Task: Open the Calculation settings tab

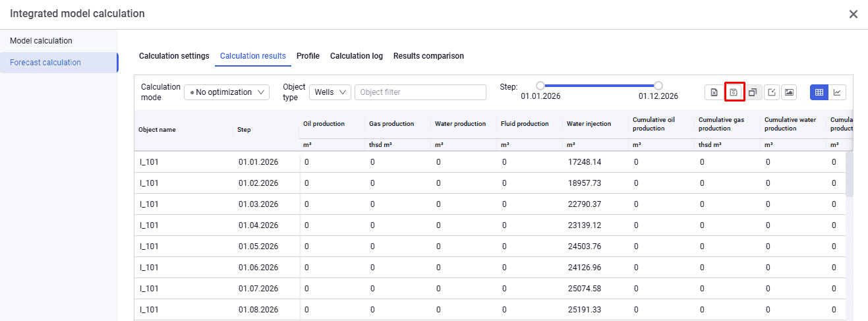Action: point(174,56)
